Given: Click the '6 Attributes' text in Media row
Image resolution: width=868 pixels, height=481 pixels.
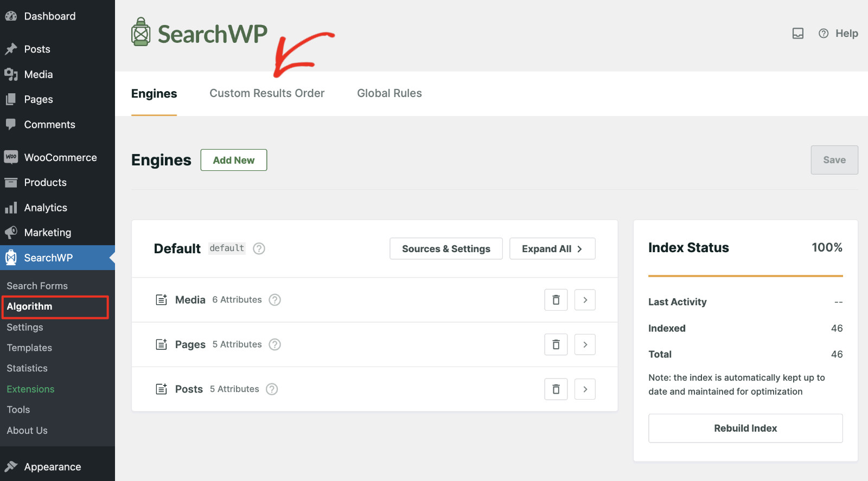Looking at the screenshot, I should [x=237, y=300].
